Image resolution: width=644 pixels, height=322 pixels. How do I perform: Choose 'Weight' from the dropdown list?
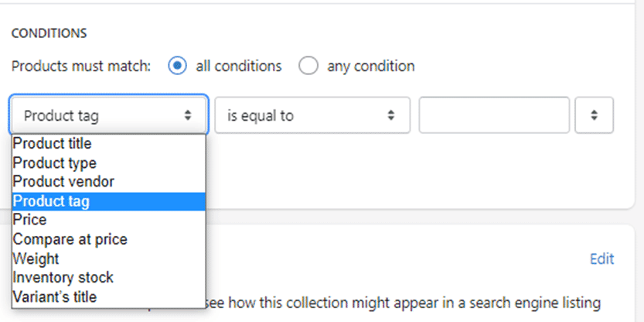(109, 259)
